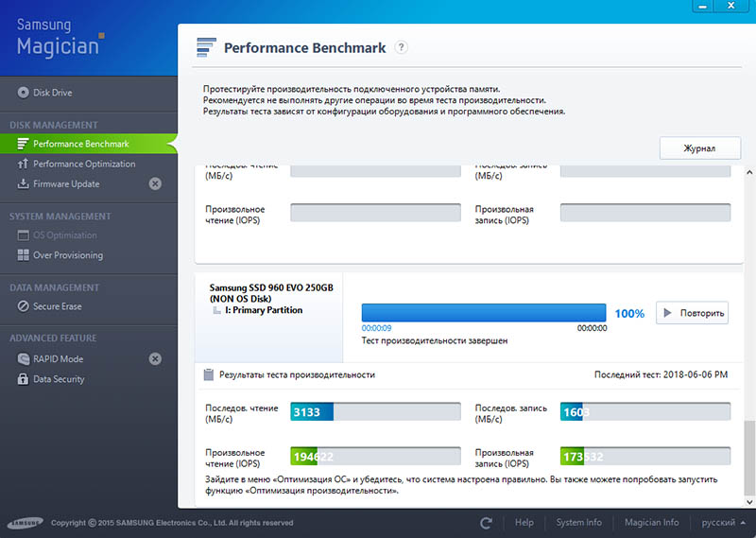Image resolution: width=756 pixels, height=538 pixels.
Task: Click the unavailable X badge beside Firmware Update
Action: (x=155, y=183)
